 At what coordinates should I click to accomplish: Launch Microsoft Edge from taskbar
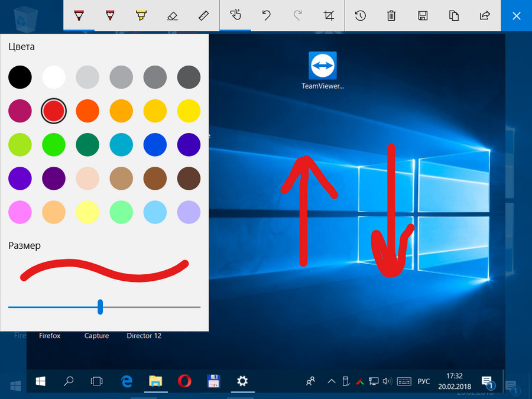127,381
